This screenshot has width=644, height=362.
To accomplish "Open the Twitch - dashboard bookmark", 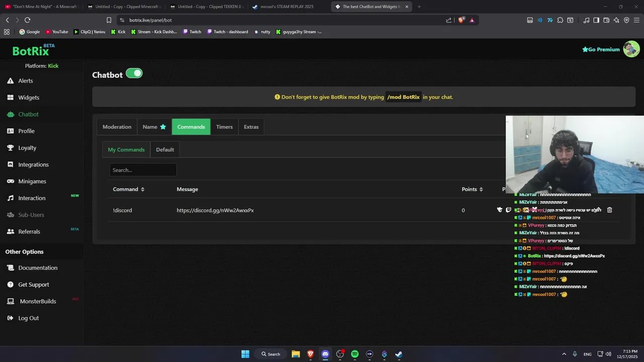I will pyautogui.click(x=227, y=32).
